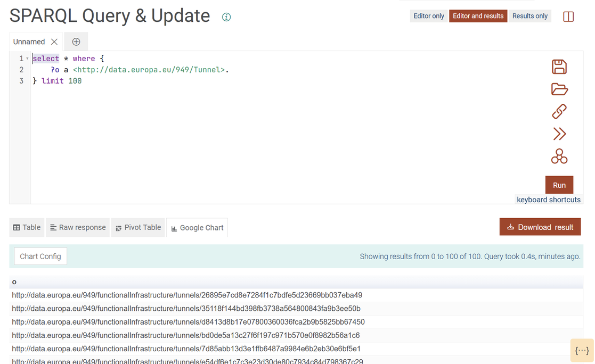This screenshot has width=595, height=364.
Task: Select the Editor only view
Action: 428,16
